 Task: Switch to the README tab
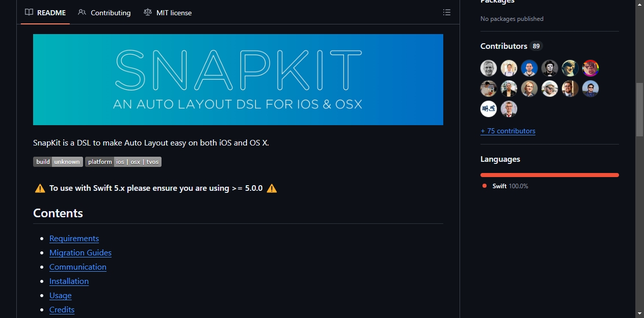(x=45, y=12)
